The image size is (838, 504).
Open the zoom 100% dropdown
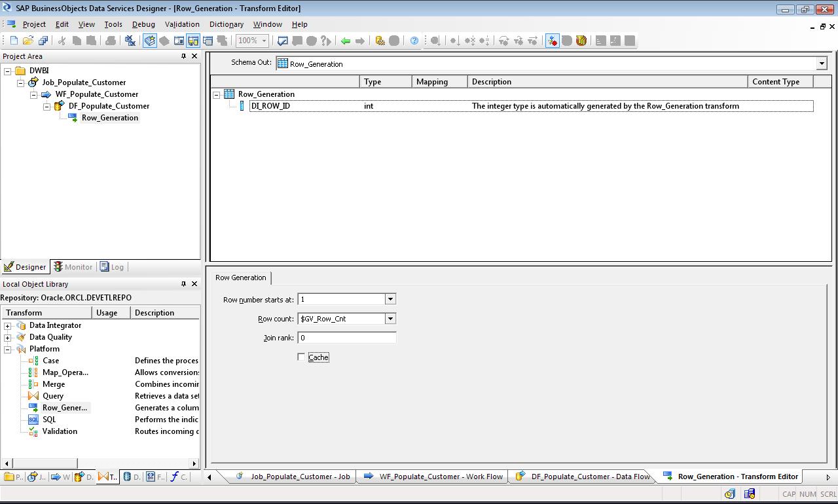click(x=264, y=41)
